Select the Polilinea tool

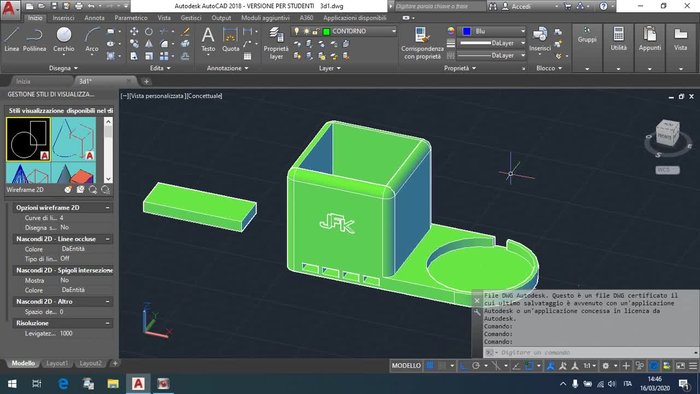tap(34, 39)
